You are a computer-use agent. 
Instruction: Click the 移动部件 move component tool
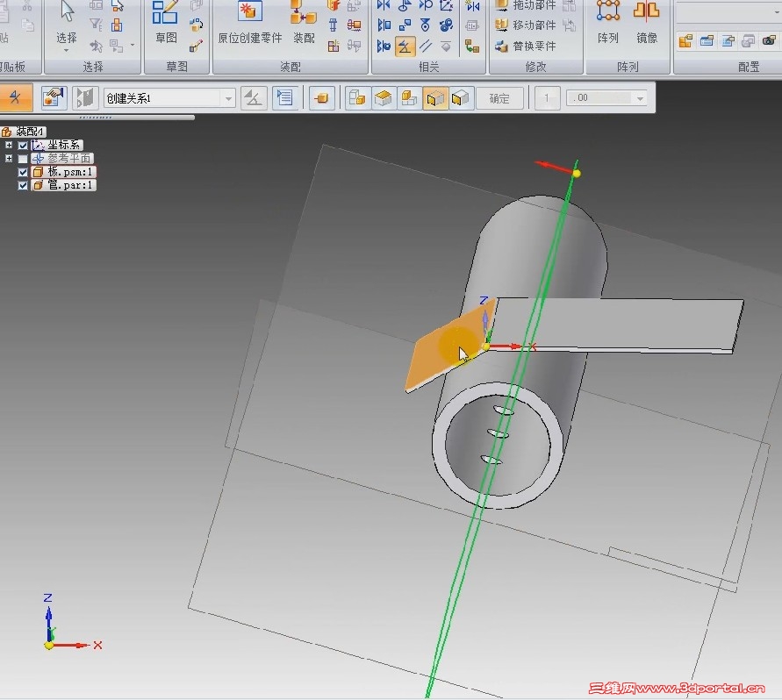point(526,26)
